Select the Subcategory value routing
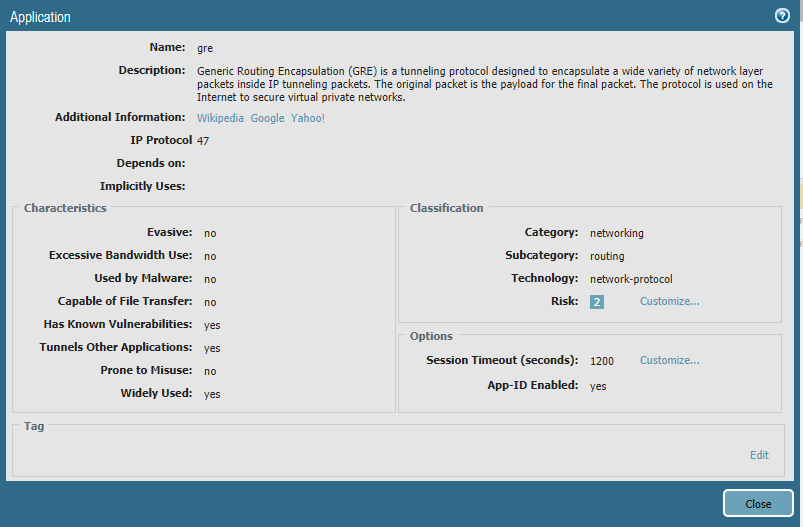The height and width of the screenshot is (527, 803). click(x=607, y=256)
